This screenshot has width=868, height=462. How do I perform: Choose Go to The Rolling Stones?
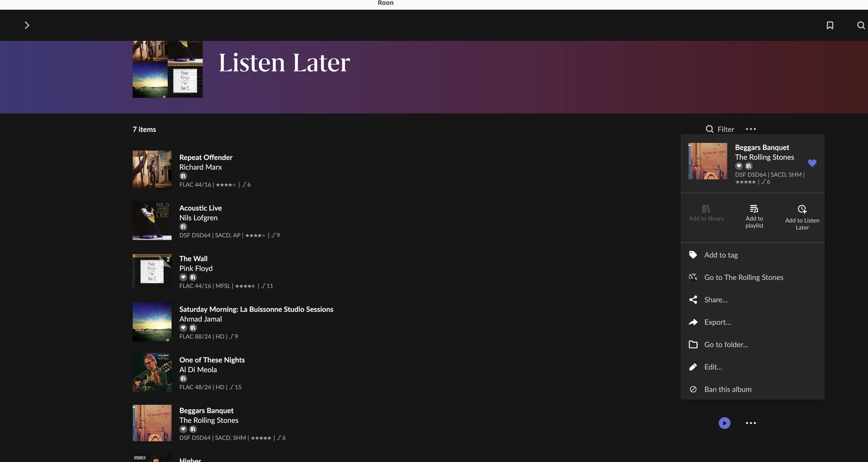click(x=752, y=278)
